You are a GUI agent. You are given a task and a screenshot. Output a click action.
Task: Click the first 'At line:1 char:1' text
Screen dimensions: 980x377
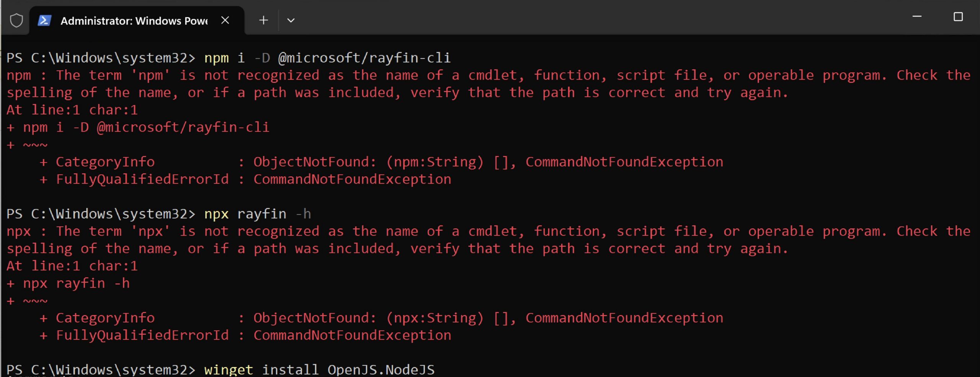pyautogui.click(x=72, y=110)
